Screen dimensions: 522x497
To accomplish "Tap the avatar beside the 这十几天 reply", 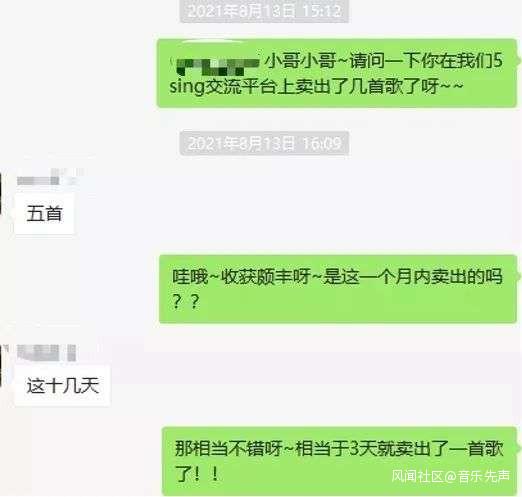I will point(1,367).
